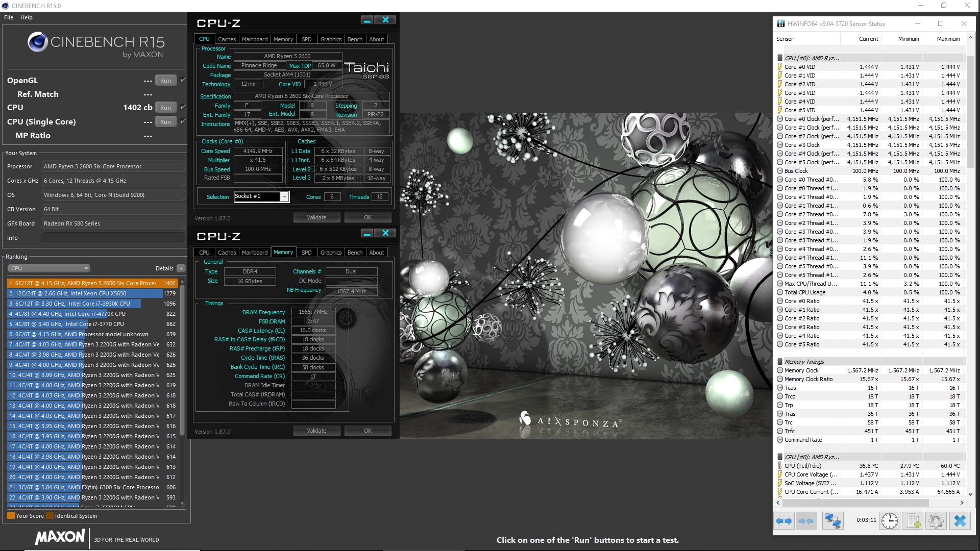Switch to Bench tab in upper CPU-Z
This screenshot has width=980, height=551.
(355, 39)
